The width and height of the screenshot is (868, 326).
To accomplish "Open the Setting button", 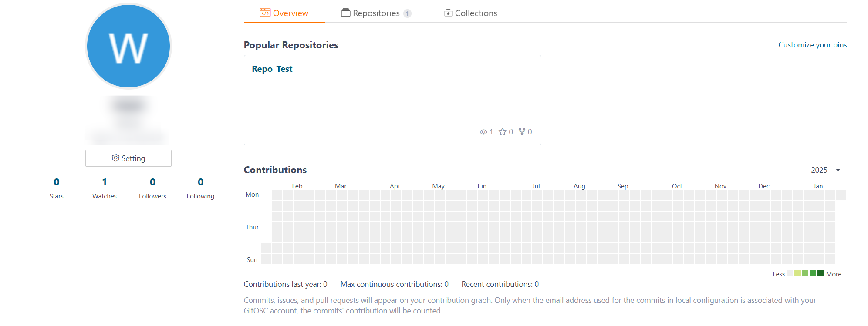I will [128, 158].
